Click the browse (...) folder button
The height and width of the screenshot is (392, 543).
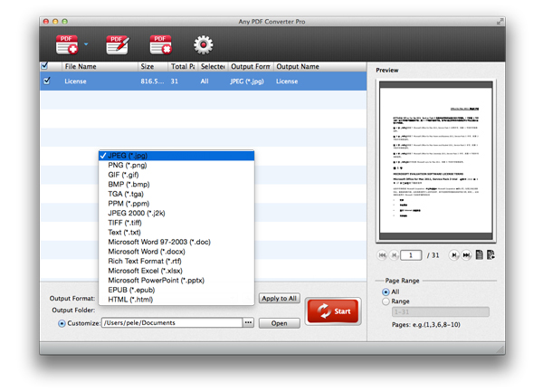click(248, 322)
